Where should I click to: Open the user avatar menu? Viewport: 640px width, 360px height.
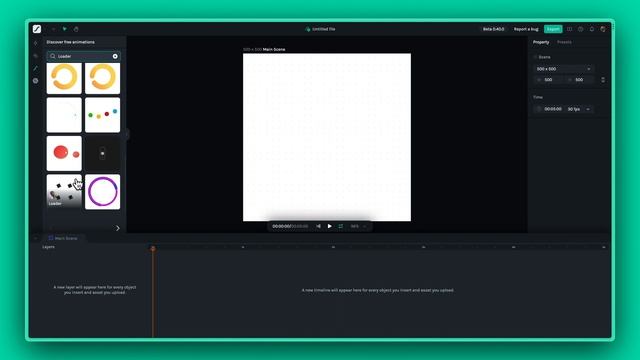pos(603,29)
